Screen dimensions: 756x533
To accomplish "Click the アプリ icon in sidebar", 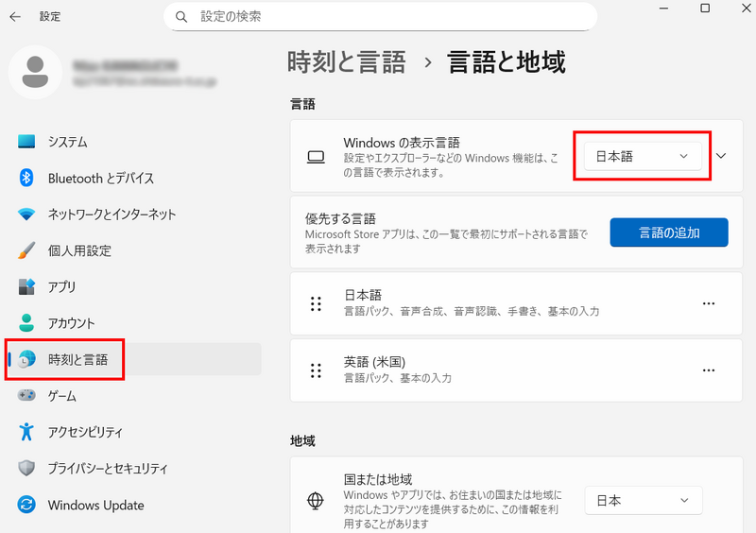I will tap(27, 286).
